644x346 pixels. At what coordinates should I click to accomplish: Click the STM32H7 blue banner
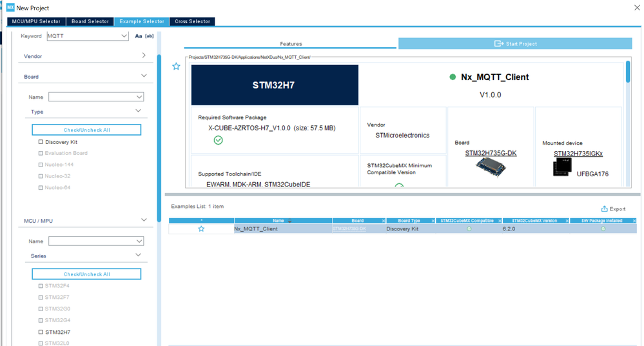[275, 85]
